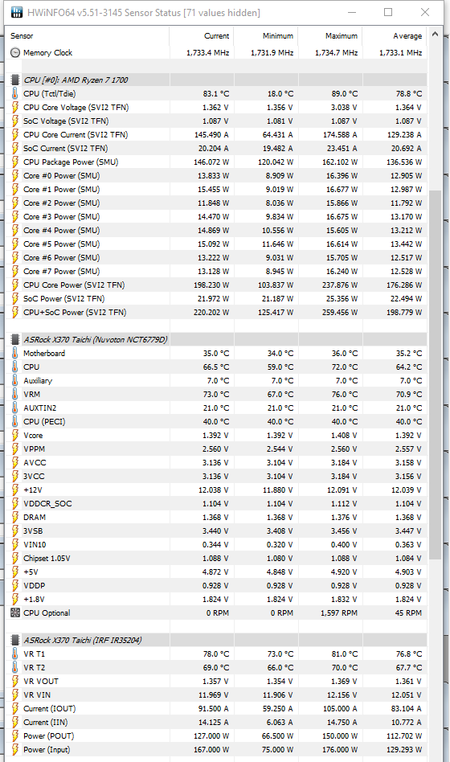
Task: Click the CPU Core Voltage lightning icon
Action: (16, 107)
